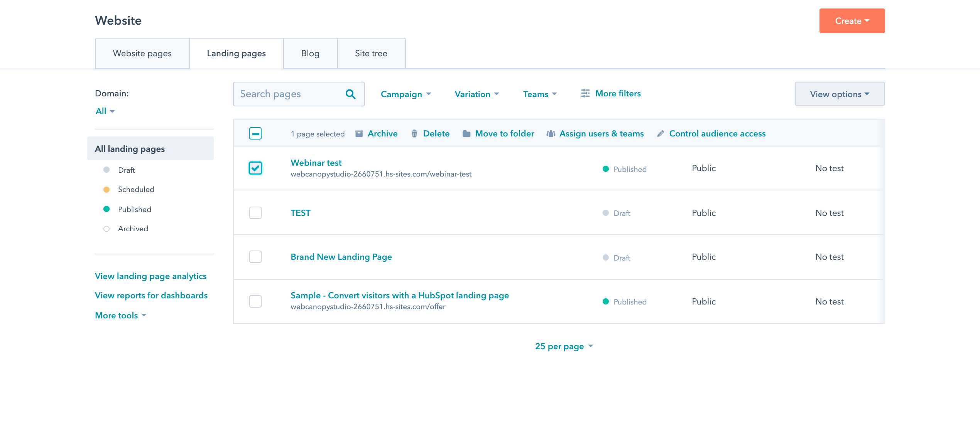Open the Campaign filter dropdown
This screenshot has width=980, height=434.
[406, 94]
